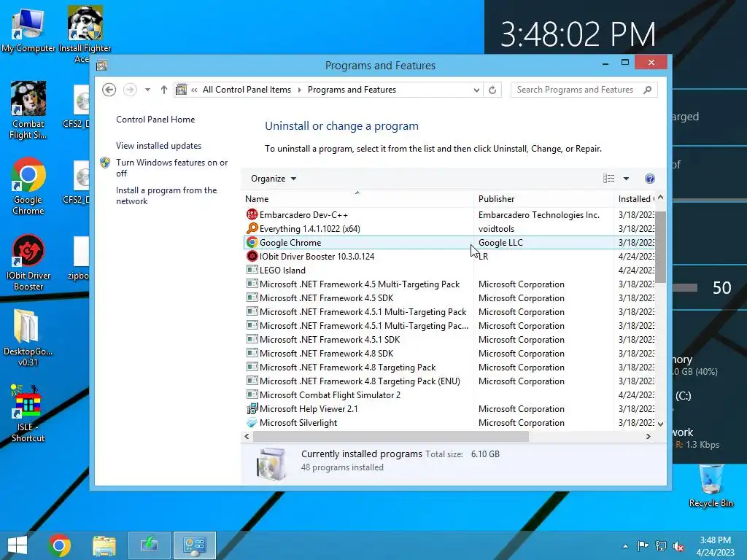Click Embarcadero Technologies Inc. publisher cell
Viewport: 747px width, 560px height.
pos(539,215)
